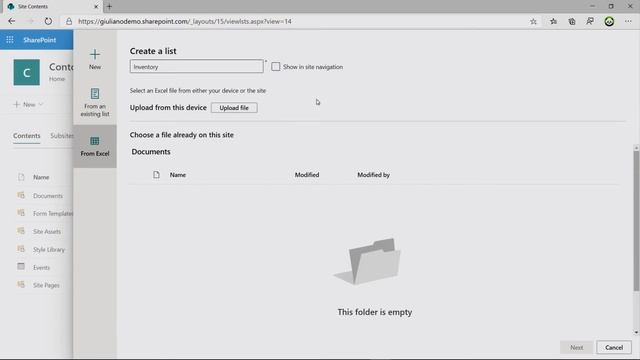Sort by the Name column header
The height and width of the screenshot is (360, 640).
coord(178,175)
